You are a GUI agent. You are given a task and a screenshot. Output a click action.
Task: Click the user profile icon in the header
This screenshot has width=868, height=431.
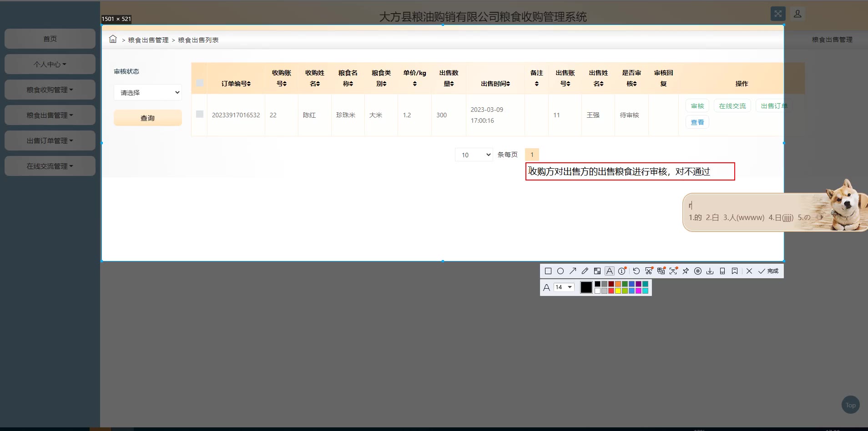[797, 14]
